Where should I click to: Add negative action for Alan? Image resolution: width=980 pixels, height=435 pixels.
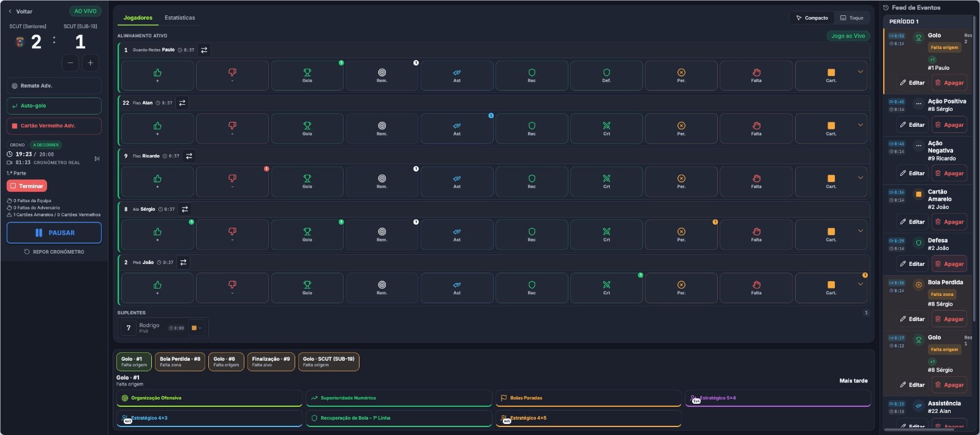point(232,128)
